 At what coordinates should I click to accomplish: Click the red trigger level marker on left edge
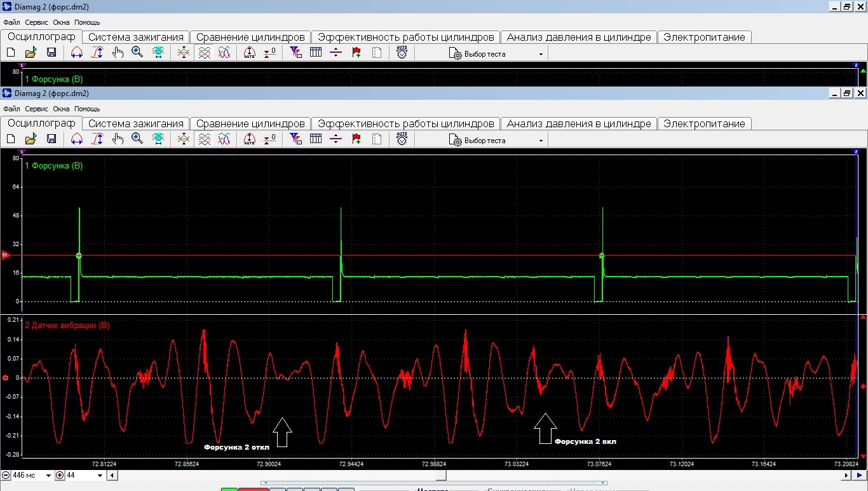pyautogui.click(x=5, y=255)
